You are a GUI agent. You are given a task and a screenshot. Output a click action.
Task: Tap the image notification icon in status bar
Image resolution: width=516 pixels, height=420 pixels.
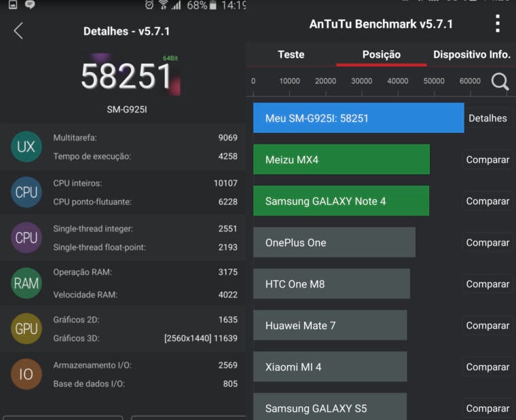tap(13, 5)
